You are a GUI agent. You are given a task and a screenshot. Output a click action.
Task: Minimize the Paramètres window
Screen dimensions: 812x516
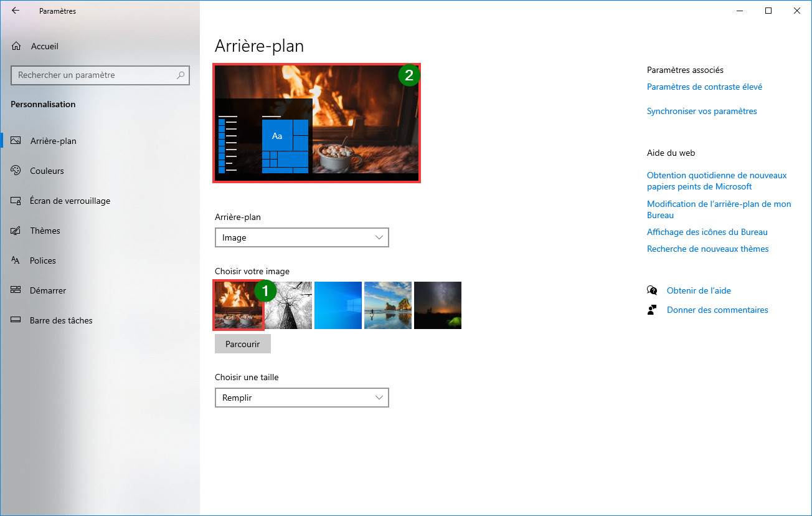740,11
